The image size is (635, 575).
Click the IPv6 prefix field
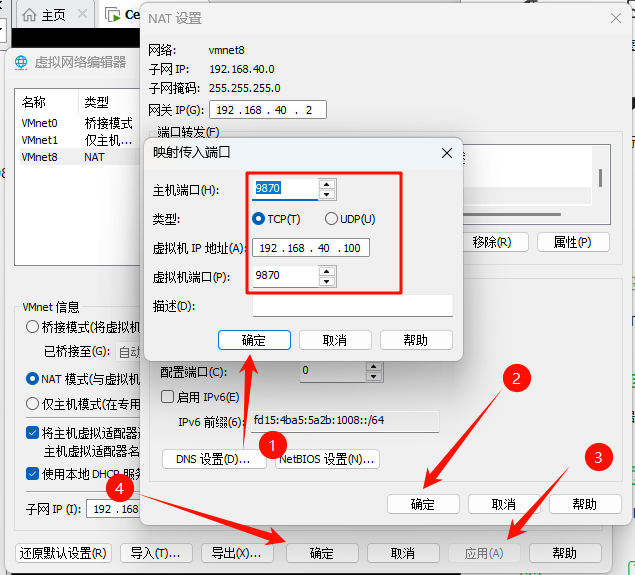pyautogui.click(x=345, y=421)
